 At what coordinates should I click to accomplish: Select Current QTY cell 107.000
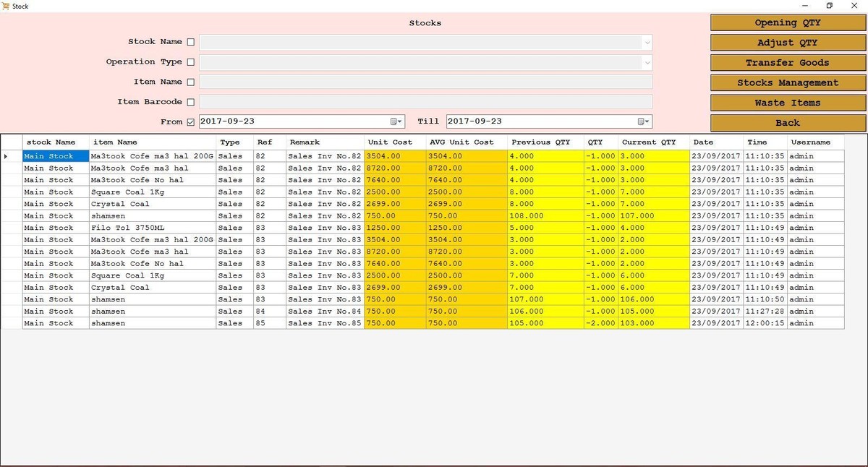654,216
